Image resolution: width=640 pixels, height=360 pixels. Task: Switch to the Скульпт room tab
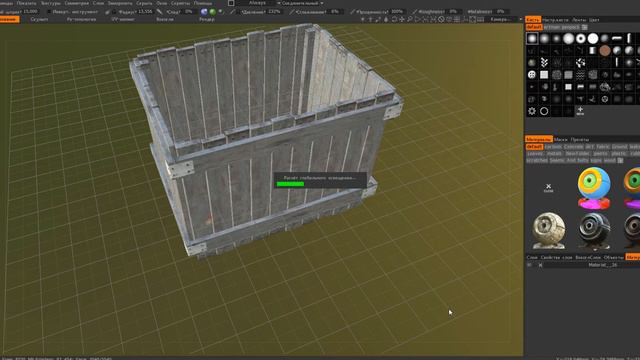[39, 19]
